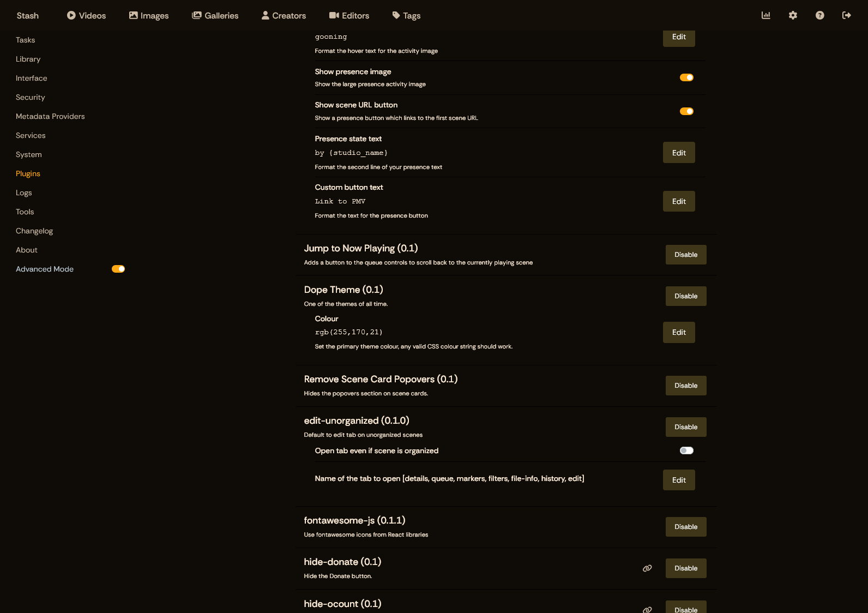Screen dimensions: 868x613
Task: Open the Tags page in the navbar
Action: (406, 15)
